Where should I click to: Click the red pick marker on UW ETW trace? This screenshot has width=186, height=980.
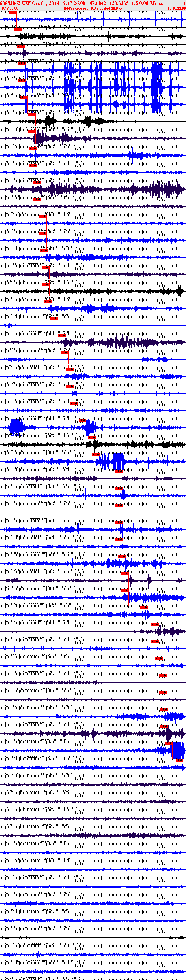[x=12, y=12]
